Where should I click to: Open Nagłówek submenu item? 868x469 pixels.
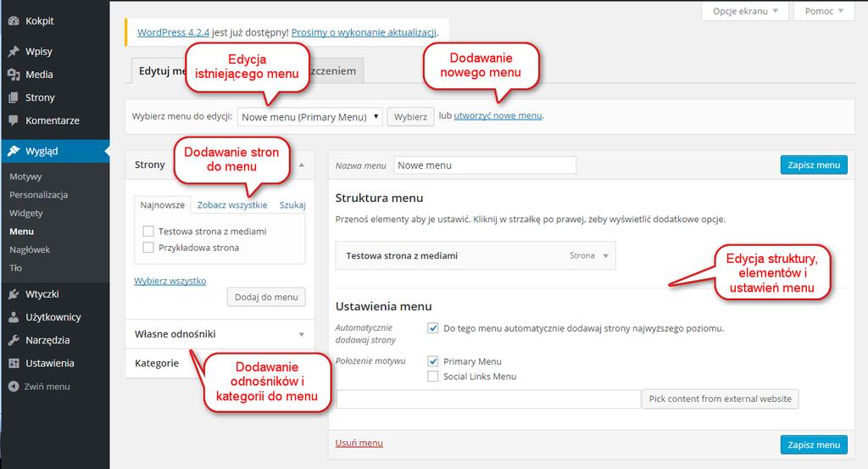point(30,249)
